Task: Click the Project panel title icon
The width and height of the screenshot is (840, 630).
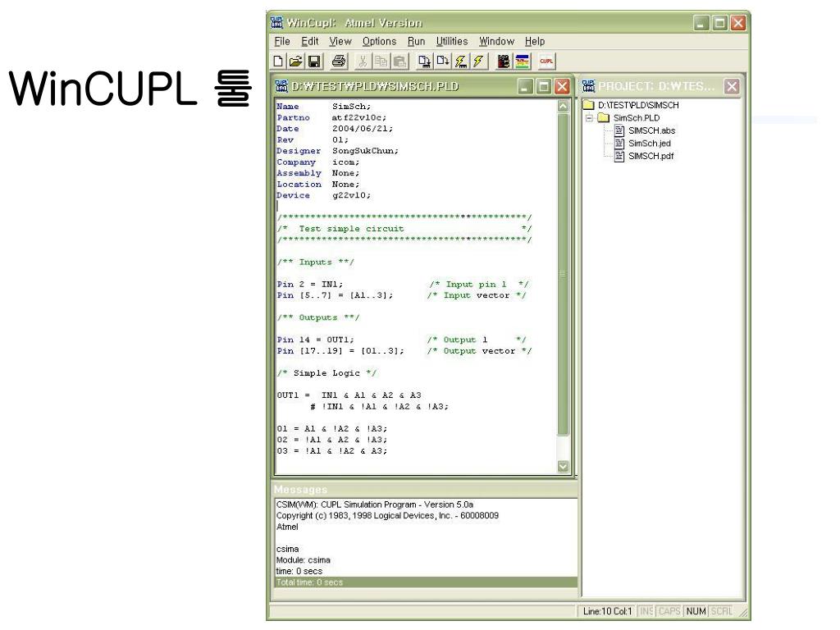Action: pyautogui.click(x=588, y=86)
